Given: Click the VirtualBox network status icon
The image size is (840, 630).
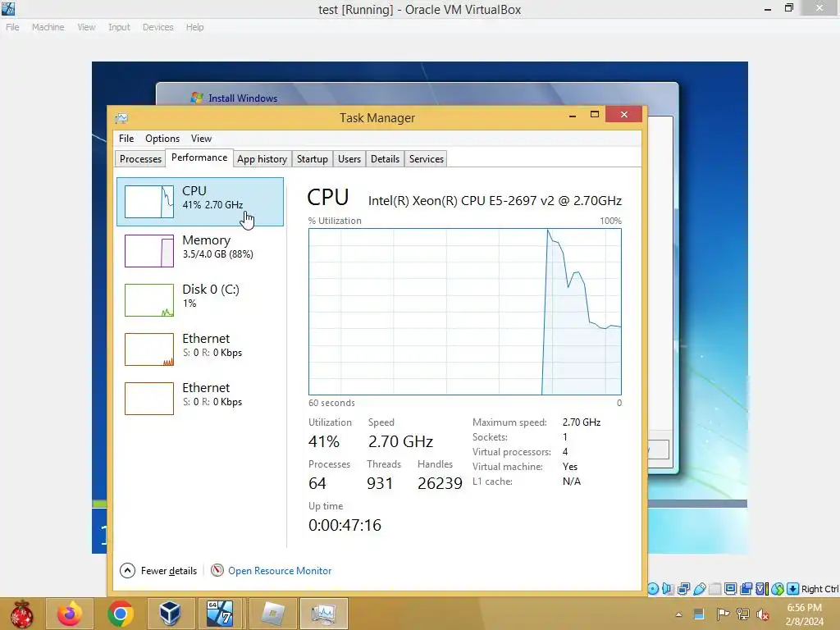Looking at the screenshot, I should (x=683, y=589).
